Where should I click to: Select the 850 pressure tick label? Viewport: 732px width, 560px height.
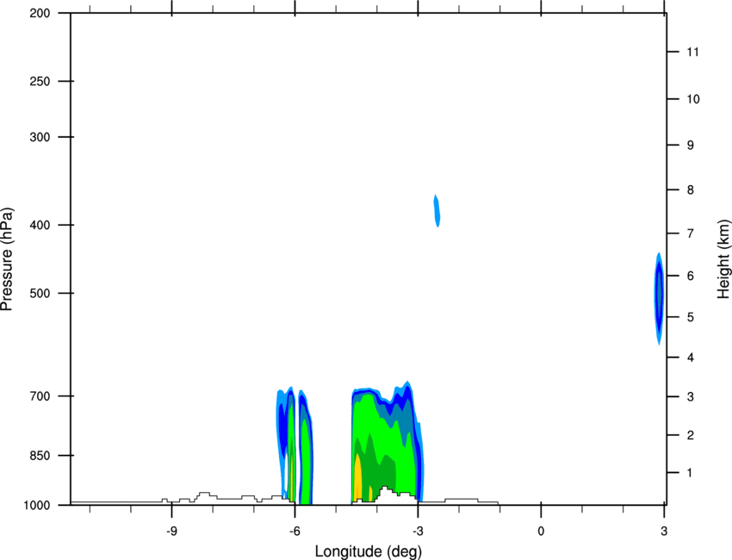40,456
